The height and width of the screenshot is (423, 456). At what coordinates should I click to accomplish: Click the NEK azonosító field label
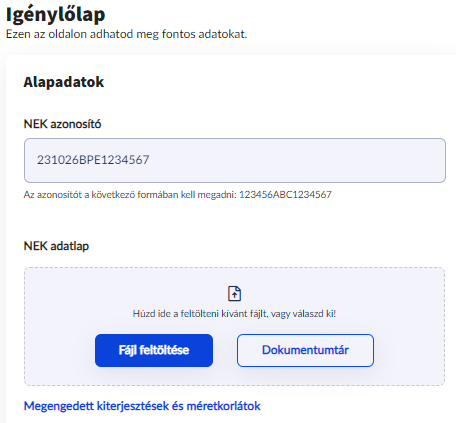pos(62,124)
